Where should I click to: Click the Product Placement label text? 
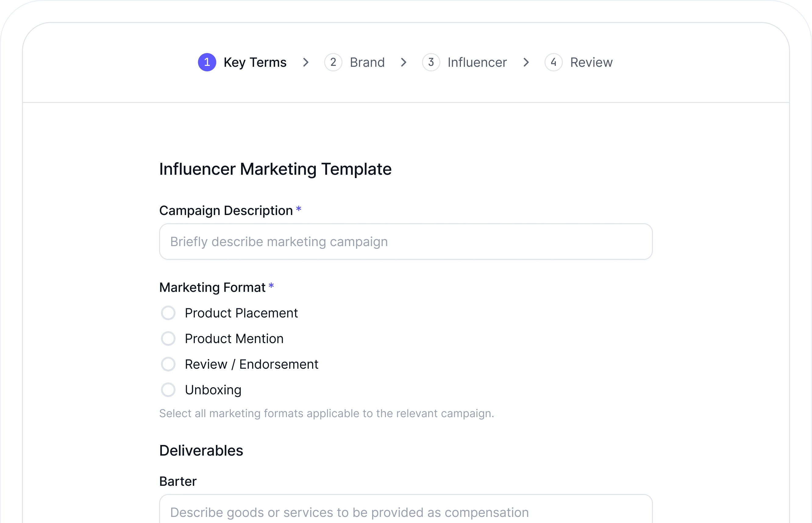point(241,313)
